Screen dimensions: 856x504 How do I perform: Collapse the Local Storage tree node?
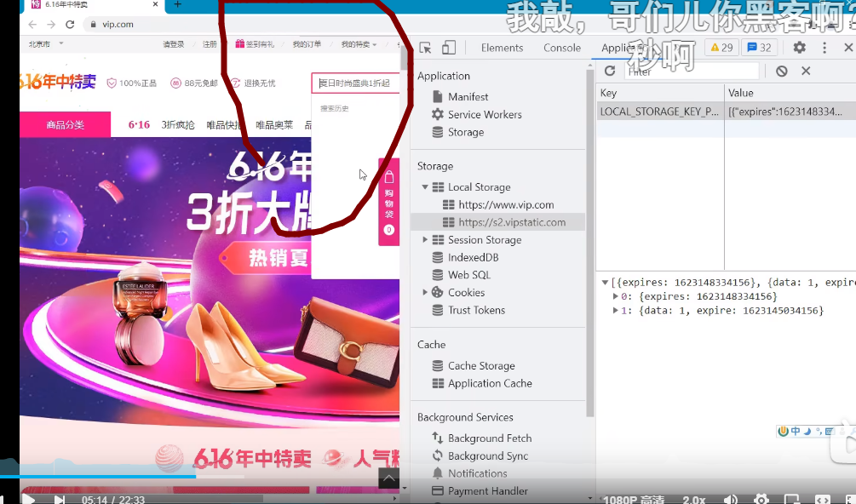click(x=425, y=187)
